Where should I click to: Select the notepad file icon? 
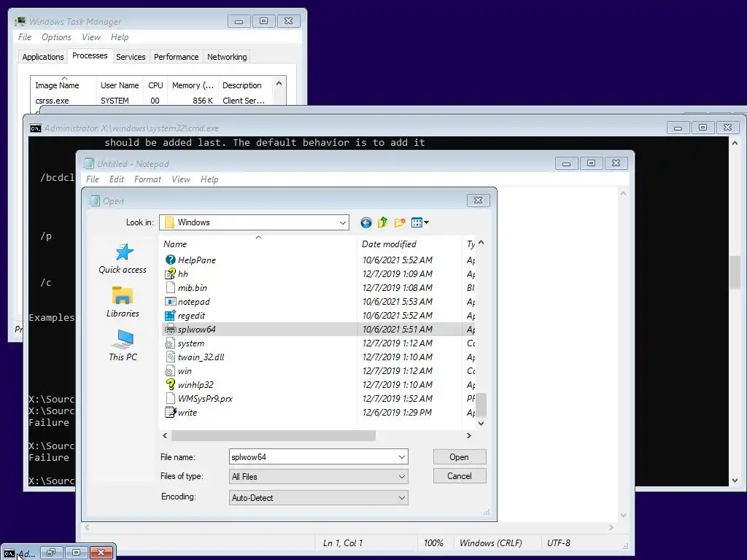coord(170,301)
